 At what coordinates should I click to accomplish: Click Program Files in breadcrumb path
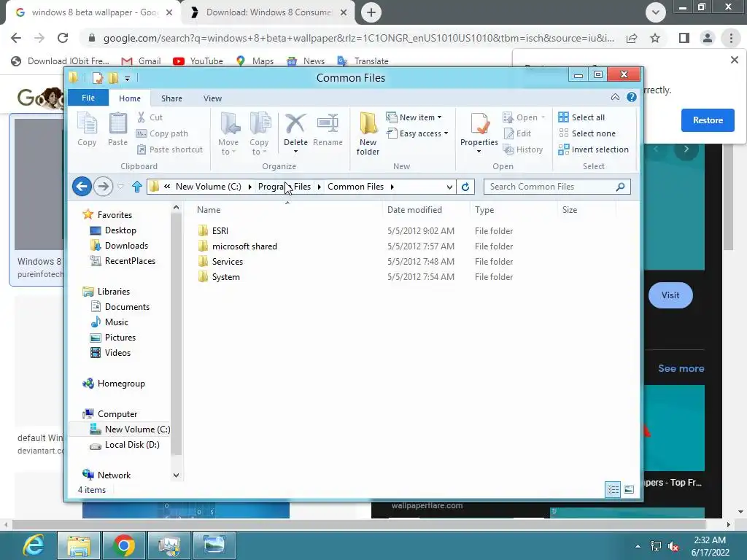point(284,187)
